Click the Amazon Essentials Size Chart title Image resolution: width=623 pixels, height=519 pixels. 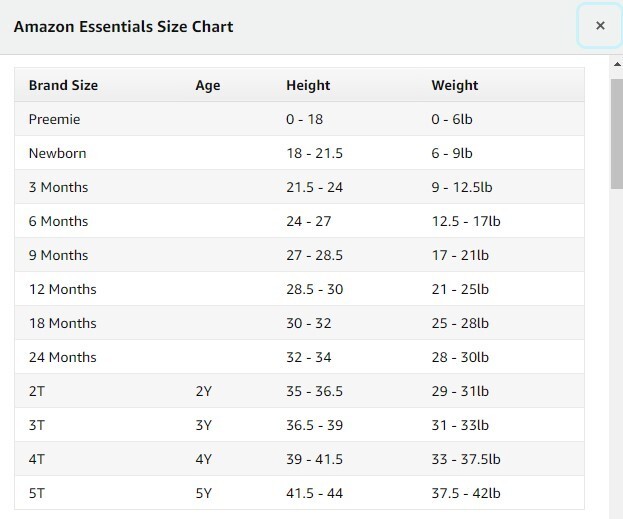point(123,26)
